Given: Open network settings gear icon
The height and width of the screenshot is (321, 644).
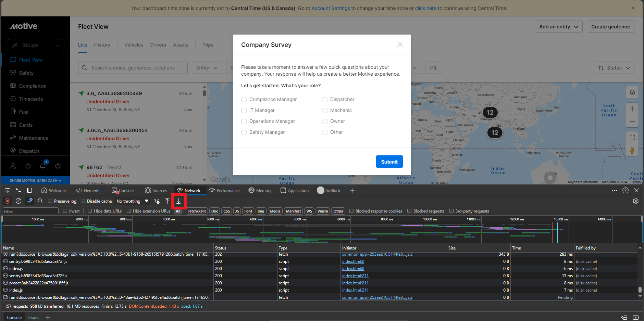Looking at the screenshot, I should click(x=636, y=201).
